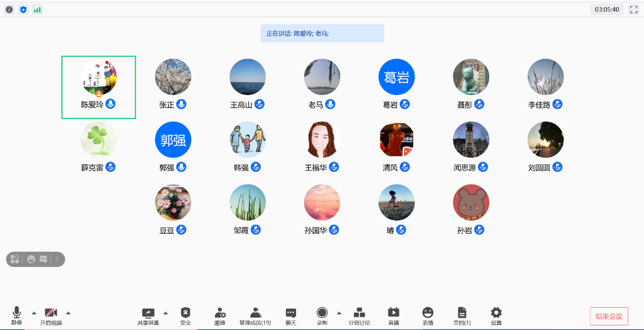
Task: Enter full screen mode
Action: point(633,9)
